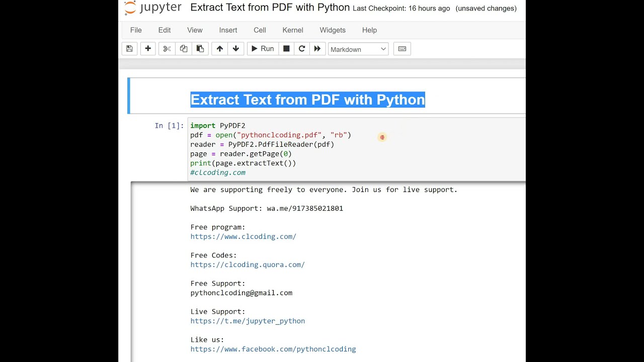Cut selected cells with scissors icon
This screenshot has height=362, width=644.
[x=167, y=49]
